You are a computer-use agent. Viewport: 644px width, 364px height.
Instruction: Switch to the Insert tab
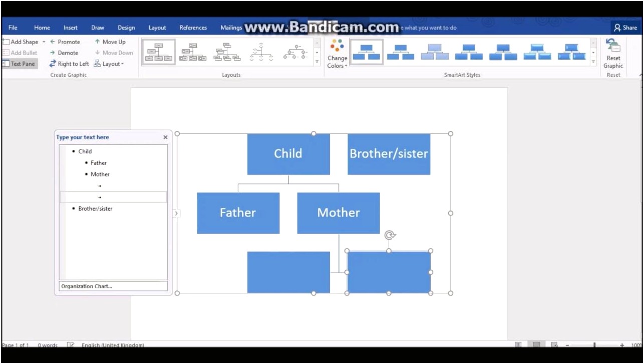(x=71, y=28)
